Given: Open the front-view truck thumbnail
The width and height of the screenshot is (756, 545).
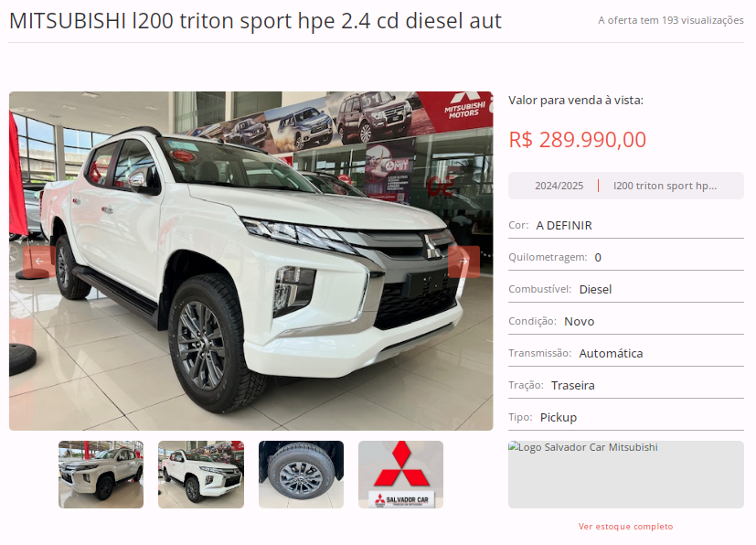Looking at the screenshot, I should coord(101,474).
